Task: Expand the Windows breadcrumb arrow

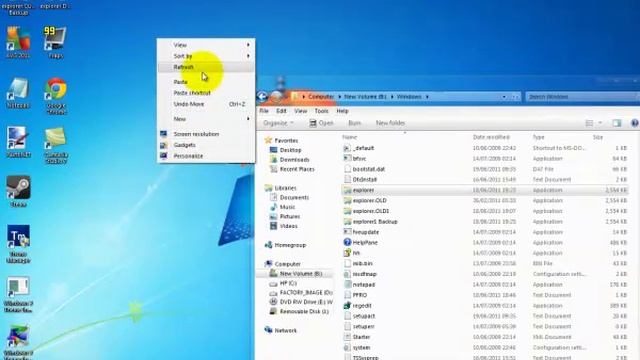Action: (x=427, y=97)
